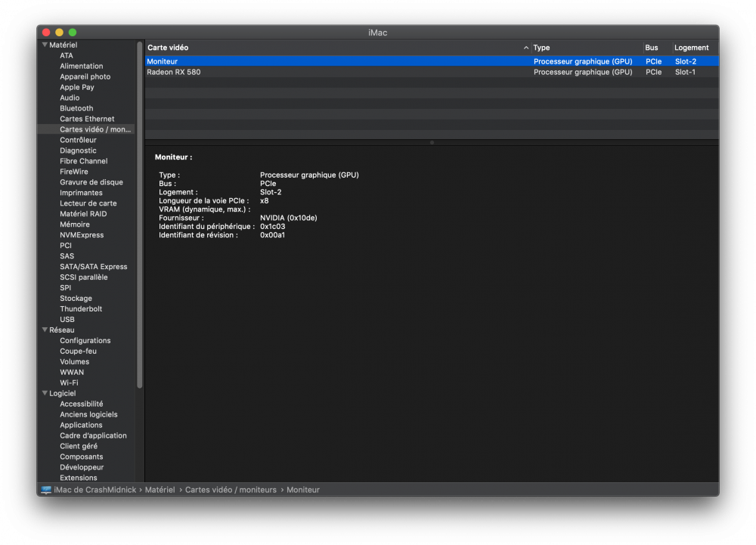Screen dimensions: 756x545
Task: Collapse the Réseau section triangle
Action: point(45,330)
